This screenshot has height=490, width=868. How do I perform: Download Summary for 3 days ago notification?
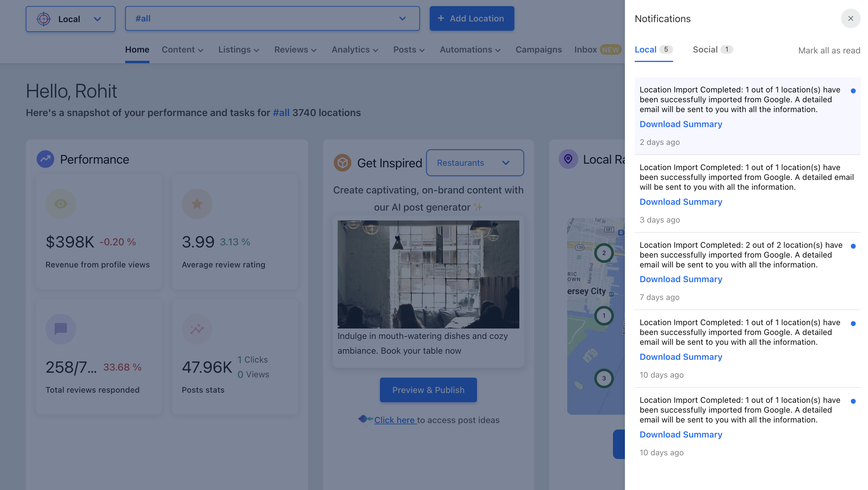(x=681, y=201)
